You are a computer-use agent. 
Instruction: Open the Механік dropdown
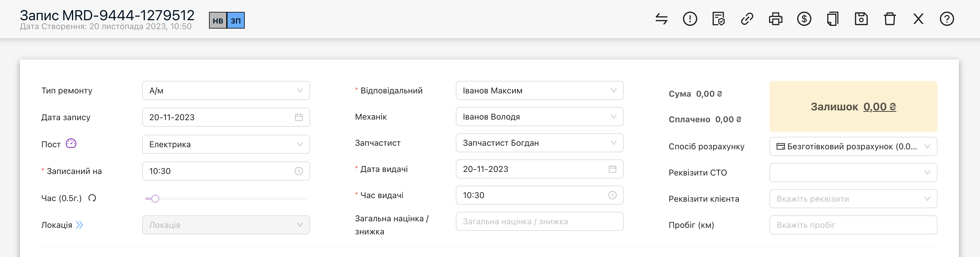pyautogui.click(x=539, y=117)
